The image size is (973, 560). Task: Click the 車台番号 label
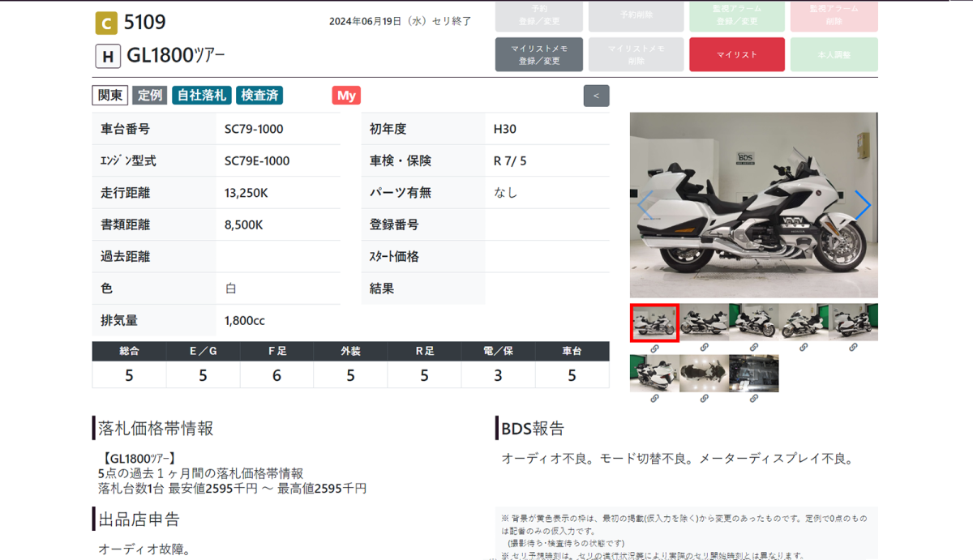tap(125, 129)
